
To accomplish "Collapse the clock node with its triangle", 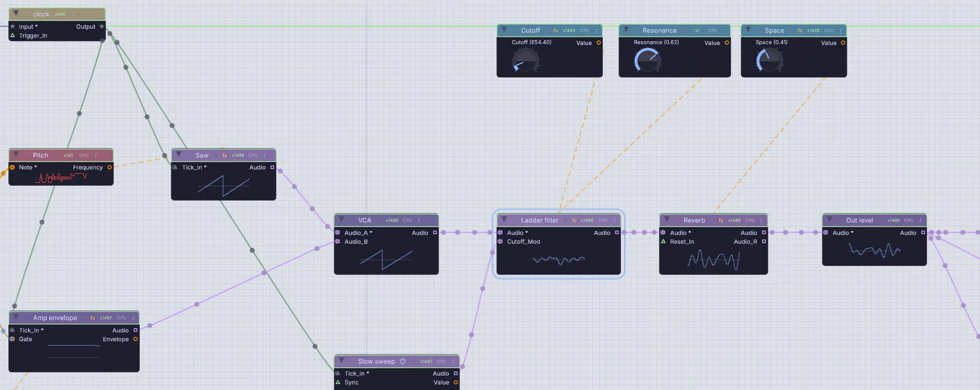I will tap(16, 13).
